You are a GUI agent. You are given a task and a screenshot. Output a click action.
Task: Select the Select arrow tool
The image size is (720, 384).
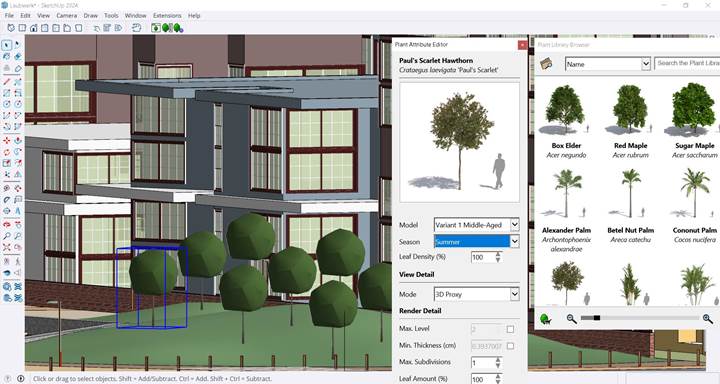click(6, 45)
